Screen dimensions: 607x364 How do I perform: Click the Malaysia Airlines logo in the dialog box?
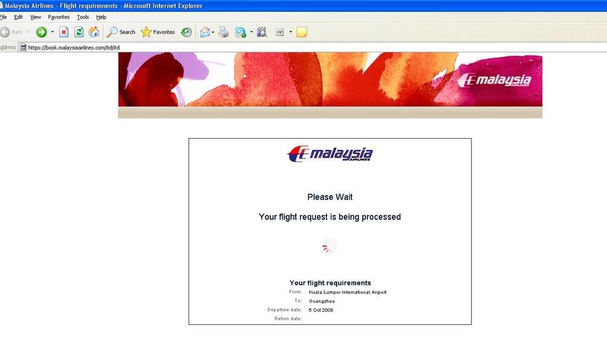[x=330, y=154]
